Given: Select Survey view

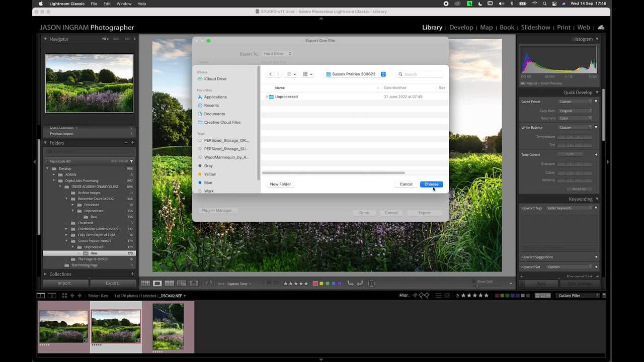Looking at the screenshot, I should [x=182, y=283].
